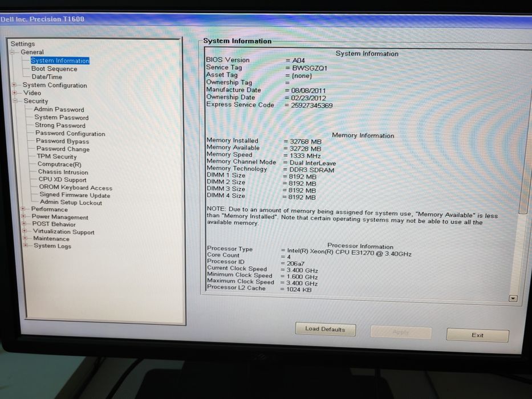Select System Information in the tree
This screenshot has height=399, width=532.
click(60, 60)
